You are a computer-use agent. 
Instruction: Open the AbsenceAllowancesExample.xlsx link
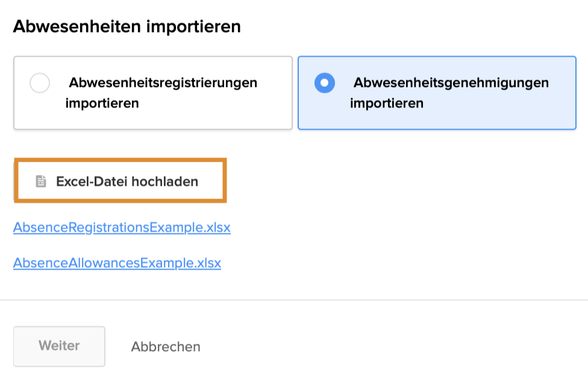coord(117,263)
